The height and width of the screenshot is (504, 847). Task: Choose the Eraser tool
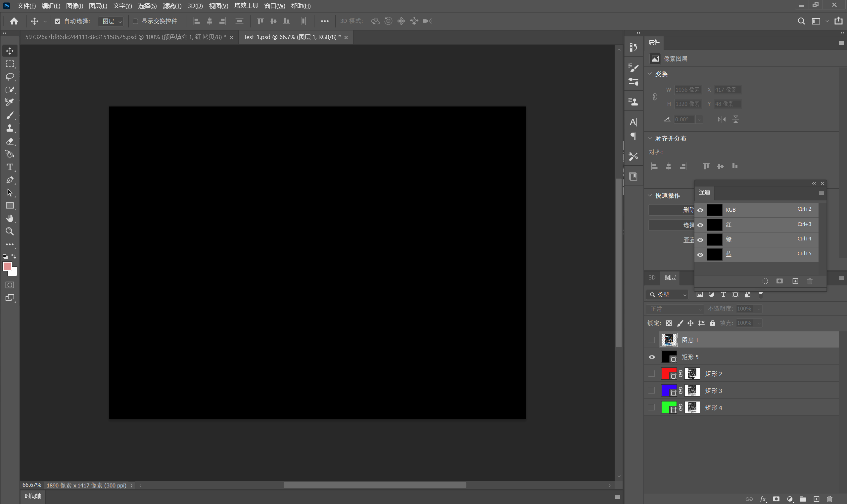coord(10,141)
